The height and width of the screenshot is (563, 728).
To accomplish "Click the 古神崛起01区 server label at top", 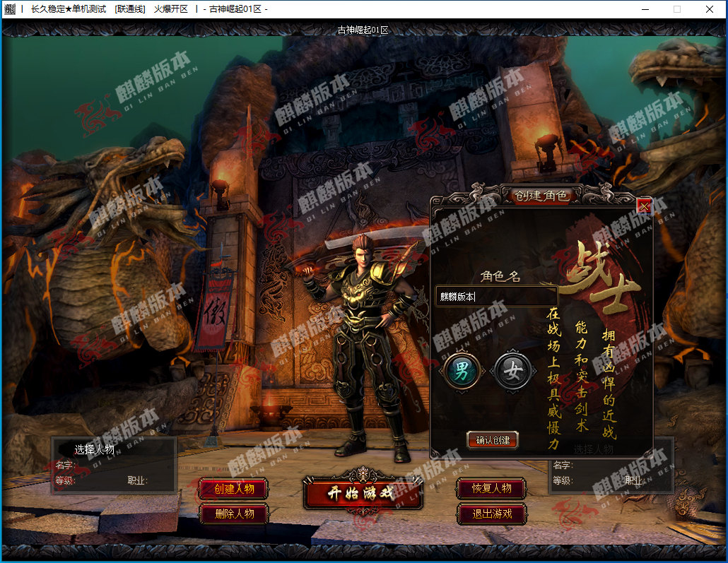I will 363,30.
